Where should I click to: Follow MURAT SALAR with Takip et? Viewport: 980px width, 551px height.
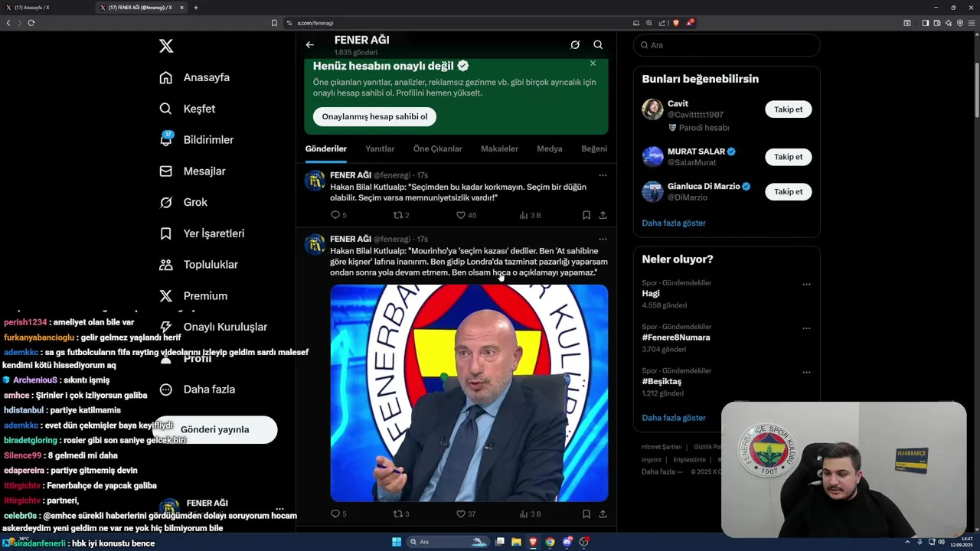(788, 157)
